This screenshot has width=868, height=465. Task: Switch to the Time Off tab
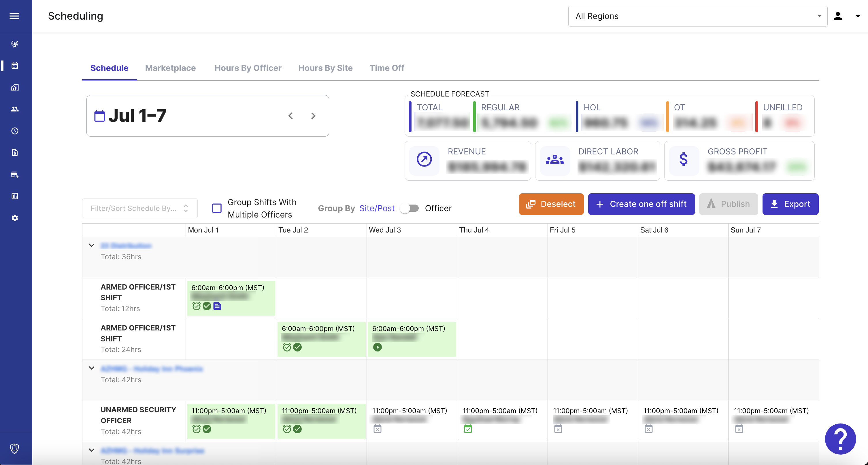387,68
